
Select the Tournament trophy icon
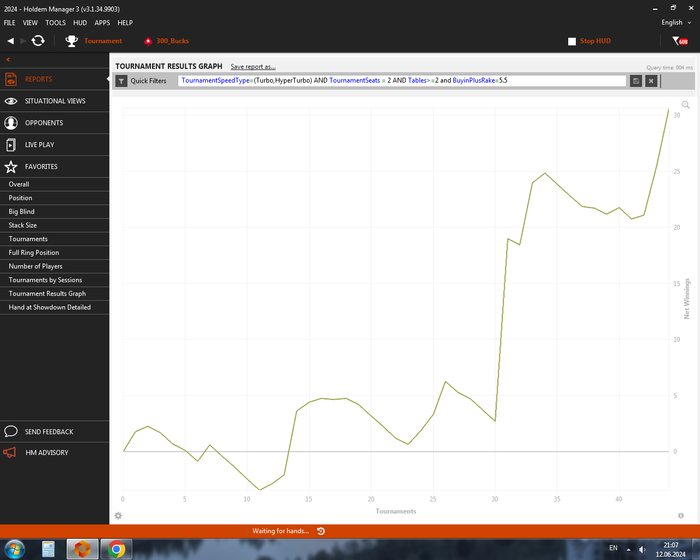[x=71, y=41]
